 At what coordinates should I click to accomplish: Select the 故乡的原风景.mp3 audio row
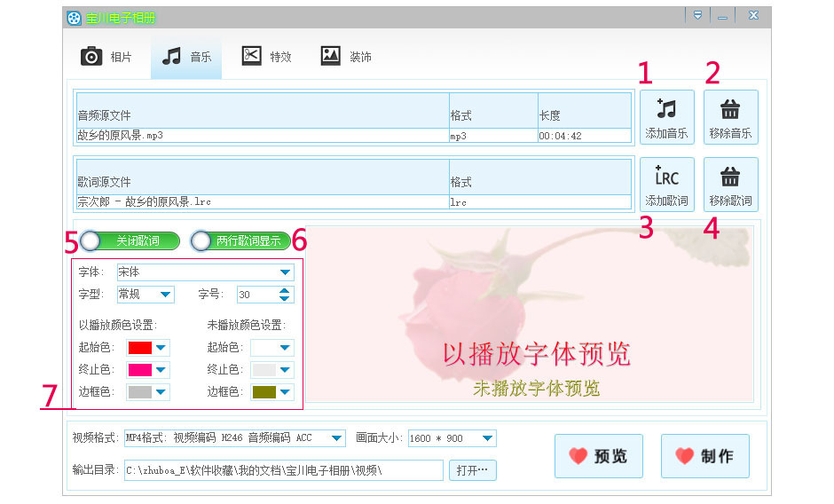pos(354,136)
